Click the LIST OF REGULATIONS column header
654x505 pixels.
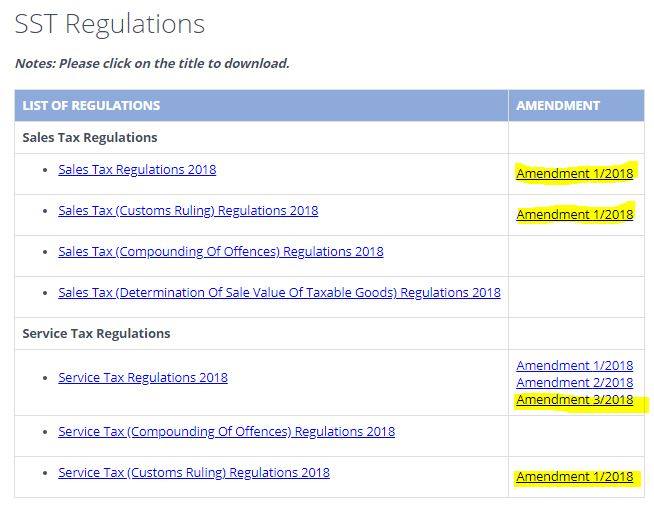(x=91, y=106)
